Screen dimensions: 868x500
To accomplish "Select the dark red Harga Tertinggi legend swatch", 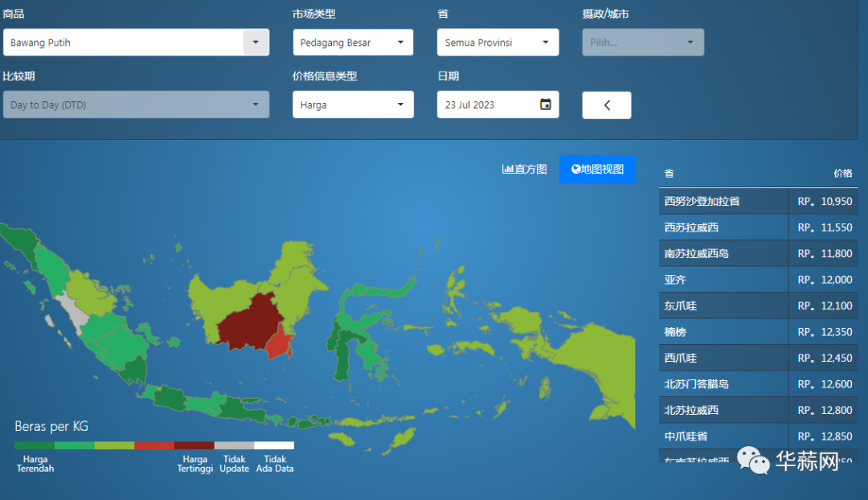I will point(194,445).
